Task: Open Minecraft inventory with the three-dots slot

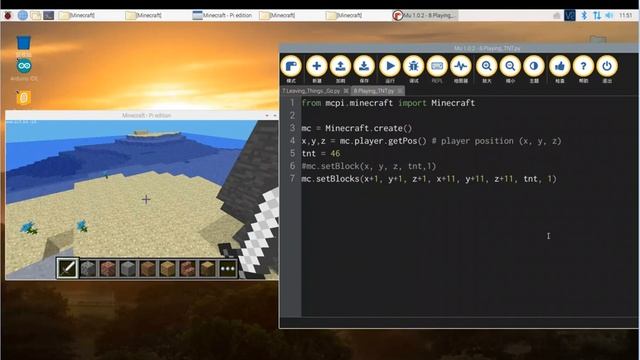Action: coord(227,268)
